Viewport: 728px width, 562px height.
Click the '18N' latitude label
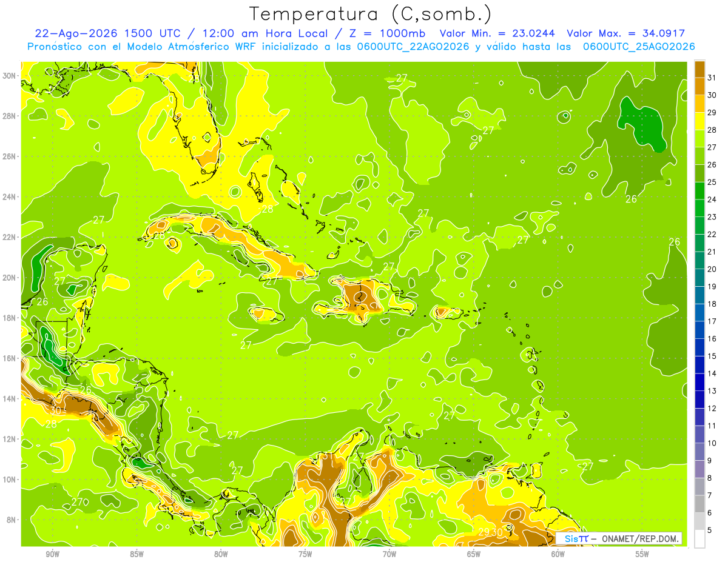(x=10, y=318)
